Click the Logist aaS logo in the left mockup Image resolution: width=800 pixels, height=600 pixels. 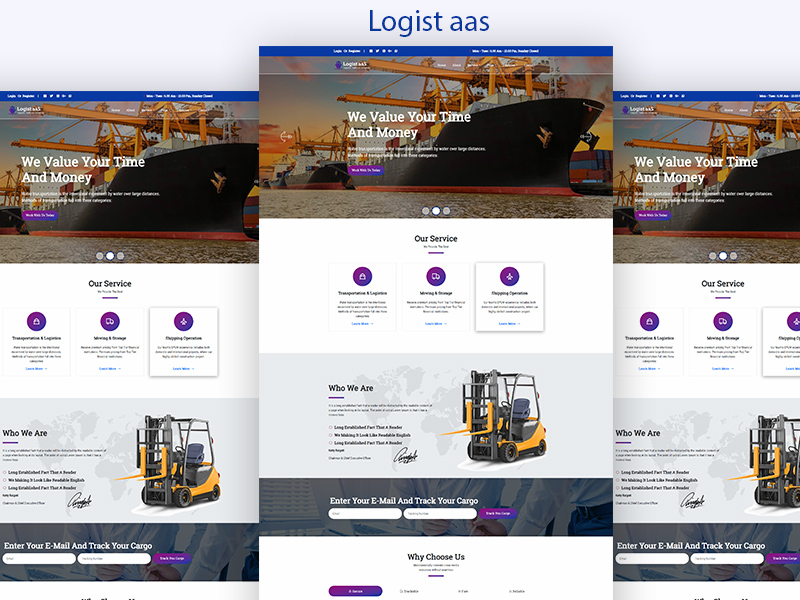25,110
